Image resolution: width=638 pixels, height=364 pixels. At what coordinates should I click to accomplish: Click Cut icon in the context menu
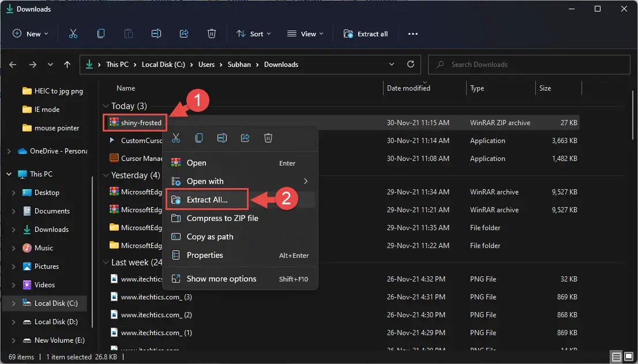click(176, 138)
